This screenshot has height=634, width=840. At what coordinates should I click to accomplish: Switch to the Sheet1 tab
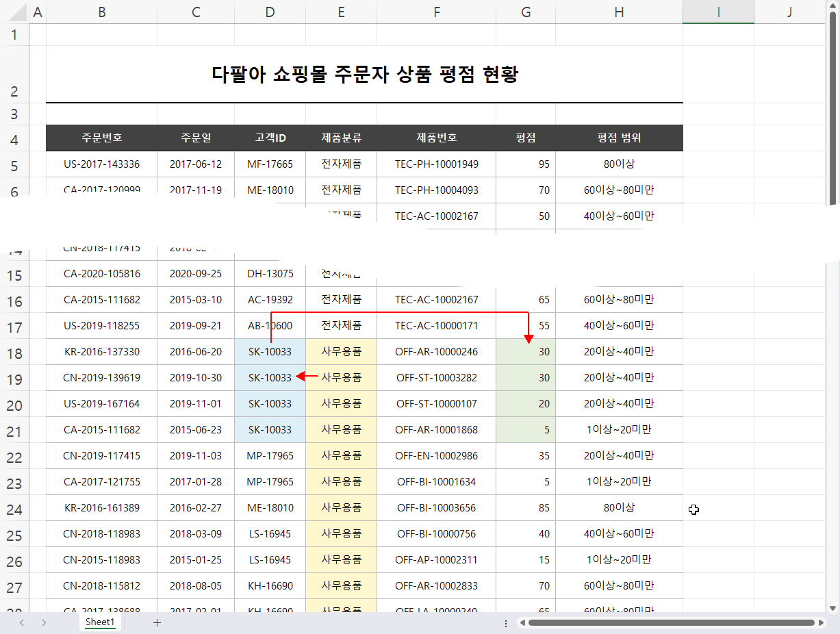click(x=100, y=622)
